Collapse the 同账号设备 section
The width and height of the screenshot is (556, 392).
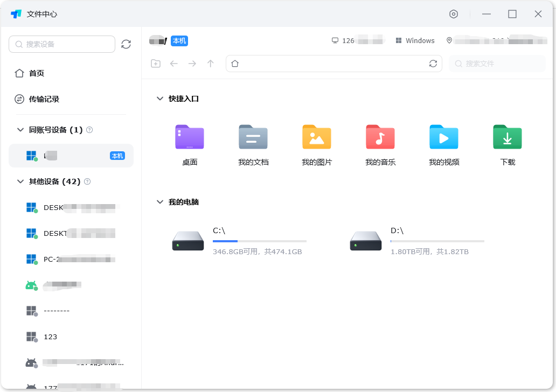[x=20, y=130]
